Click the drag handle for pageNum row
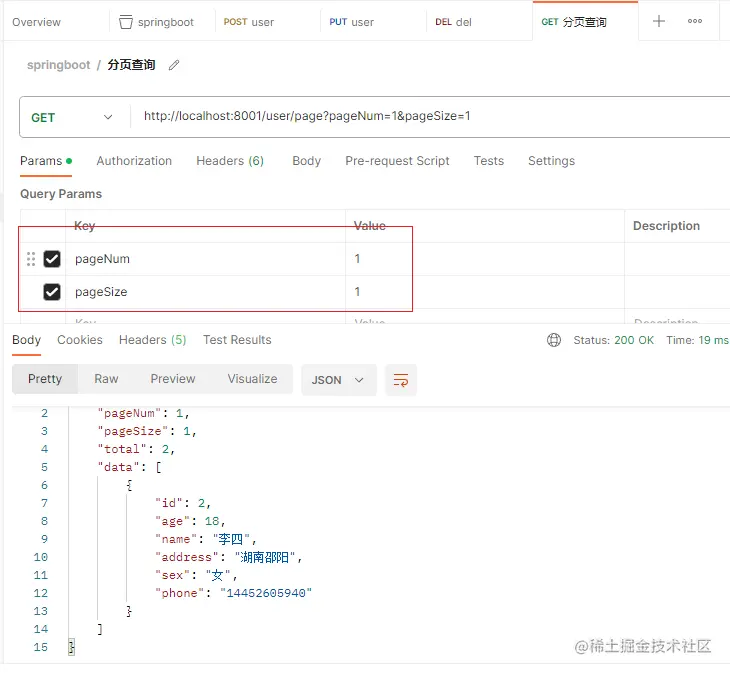This screenshot has height=673, width=730. point(31,259)
